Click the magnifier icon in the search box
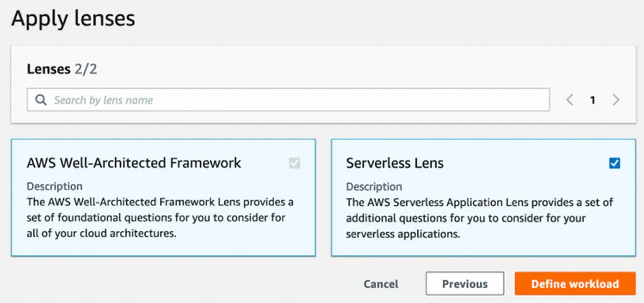 pos(41,100)
